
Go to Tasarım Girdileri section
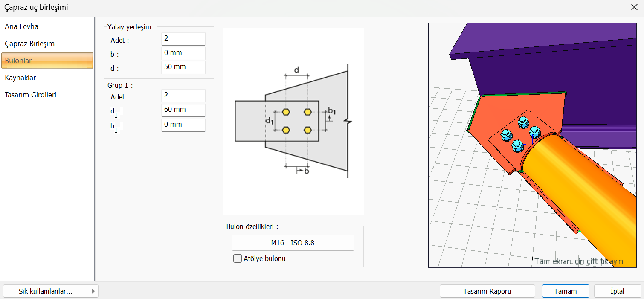[x=31, y=95]
